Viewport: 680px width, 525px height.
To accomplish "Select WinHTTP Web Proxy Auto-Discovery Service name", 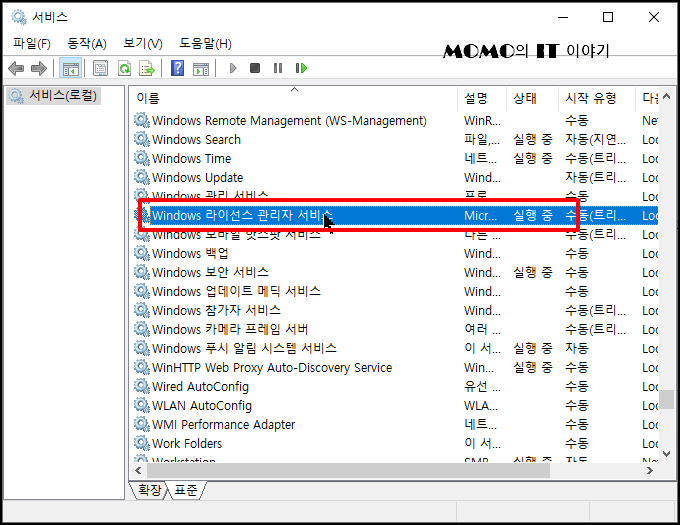I will pos(272,368).
